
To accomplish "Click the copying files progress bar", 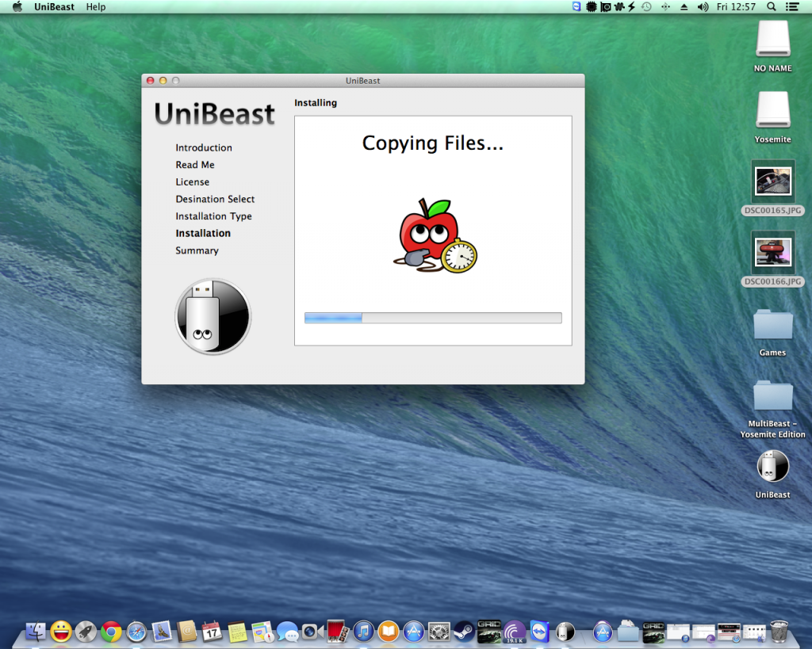I will coord(433,318).
